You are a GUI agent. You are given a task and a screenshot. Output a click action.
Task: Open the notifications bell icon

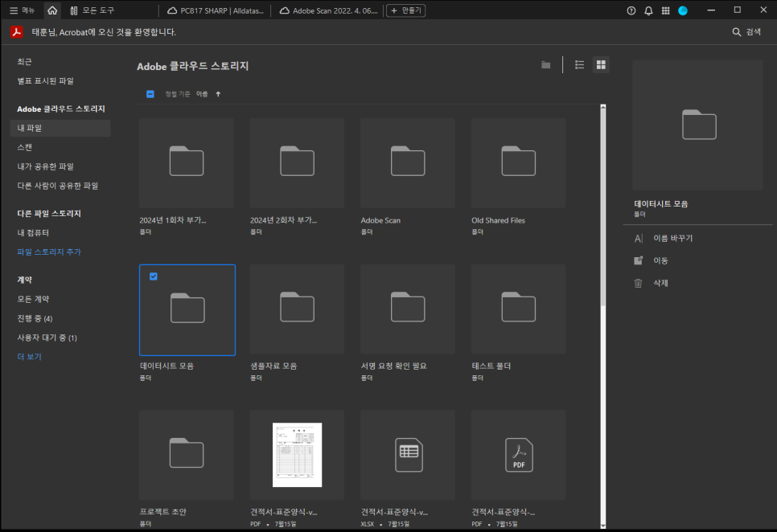click(648, 10)
